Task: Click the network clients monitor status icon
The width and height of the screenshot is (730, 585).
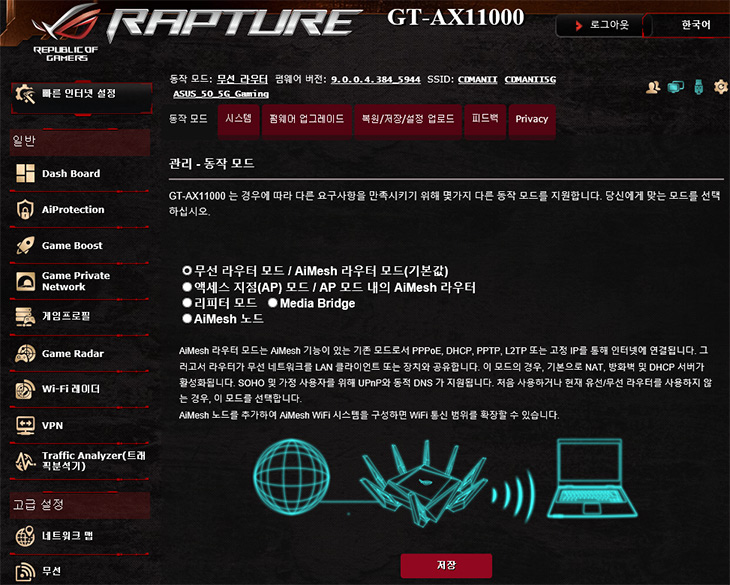Action: coord(676,87)
